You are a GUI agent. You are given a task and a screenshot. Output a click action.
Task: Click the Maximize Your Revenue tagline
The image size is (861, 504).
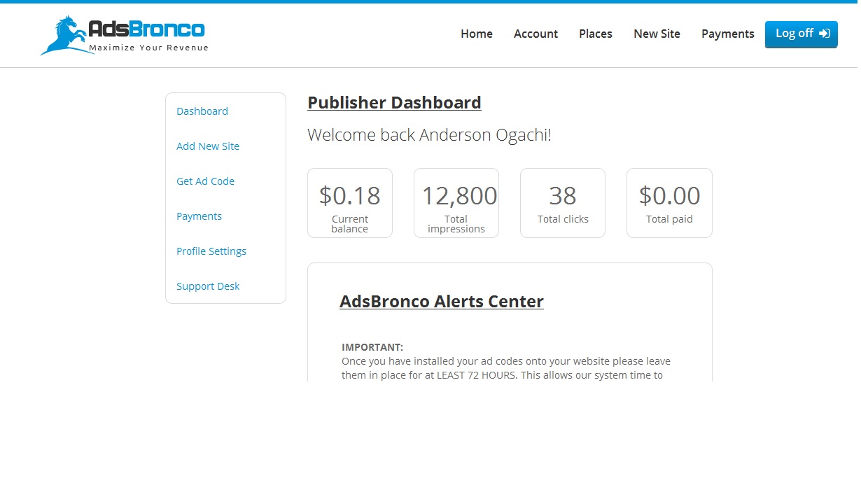pos(148,48)
